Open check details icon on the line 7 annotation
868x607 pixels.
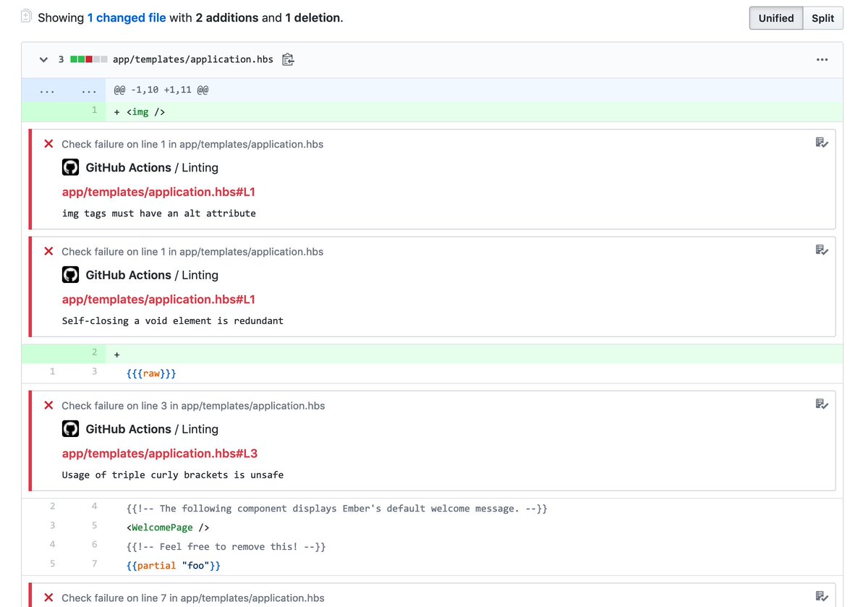822,597
